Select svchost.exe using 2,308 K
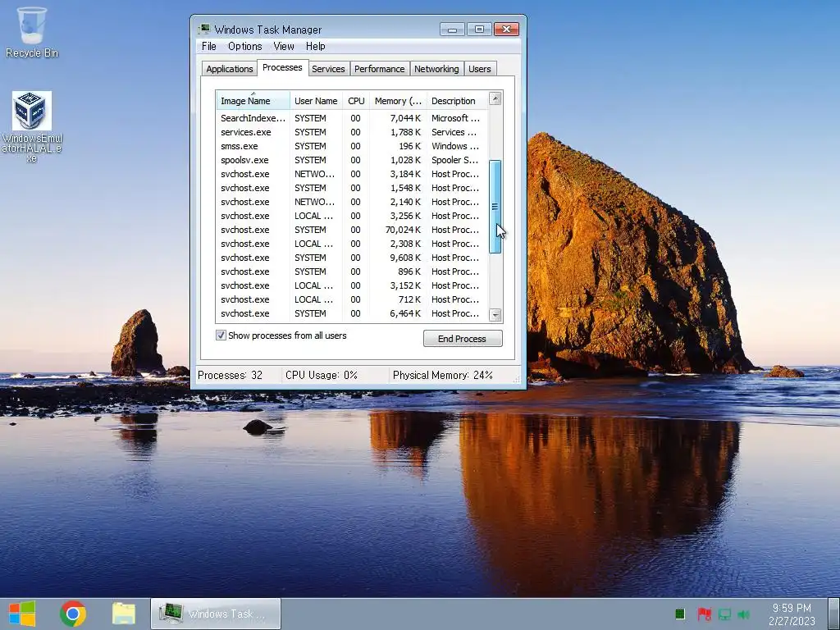The image size is (840, 630). [x=352, y=243]
